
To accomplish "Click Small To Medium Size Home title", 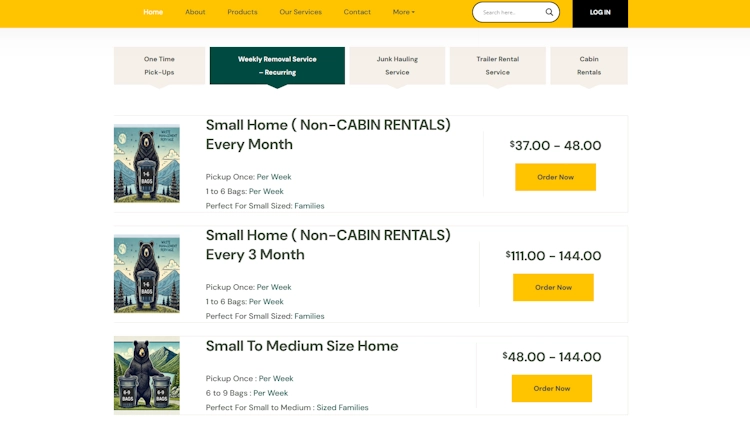I will click(302, 346).
